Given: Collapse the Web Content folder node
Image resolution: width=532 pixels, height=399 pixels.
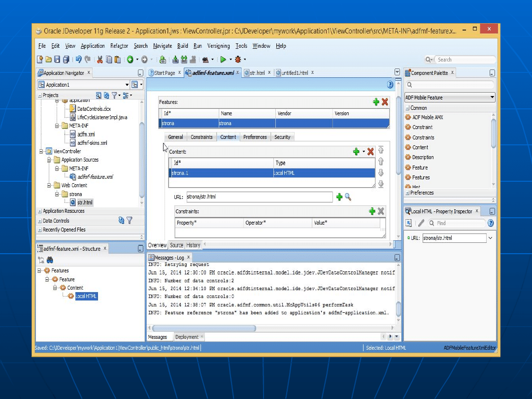Looking at the screenshot, I should (x=49, y=185).
